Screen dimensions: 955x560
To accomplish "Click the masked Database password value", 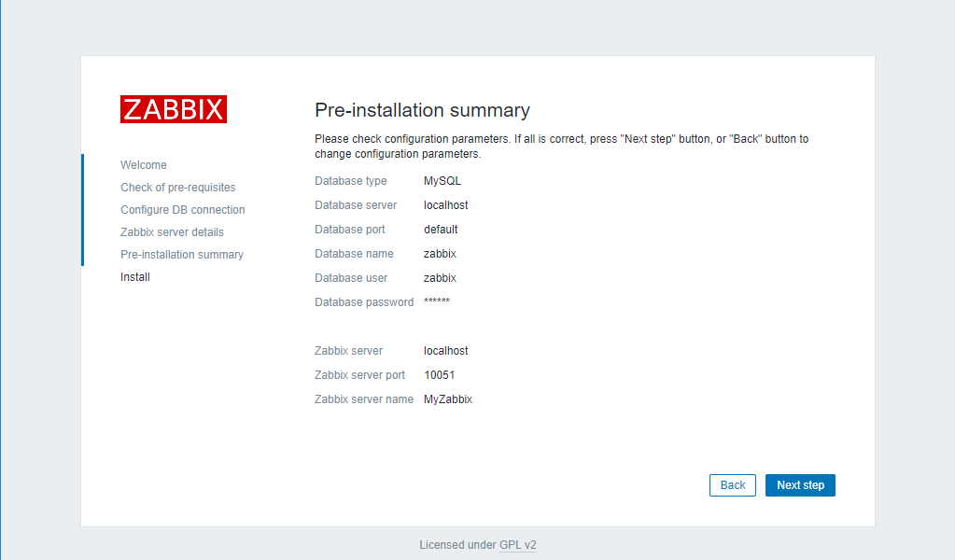I will [x=437, y=301].
